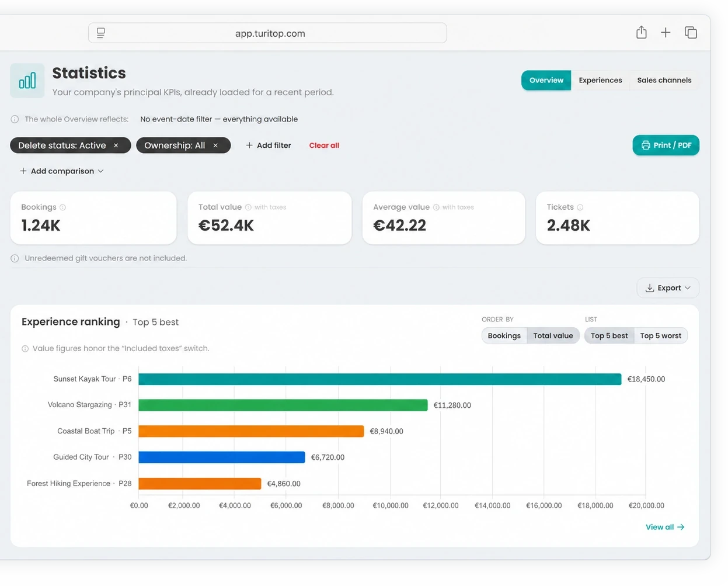This screenshot has height=586, width=728.
Task: Click the View all link
Action: (x=665, y=527)
